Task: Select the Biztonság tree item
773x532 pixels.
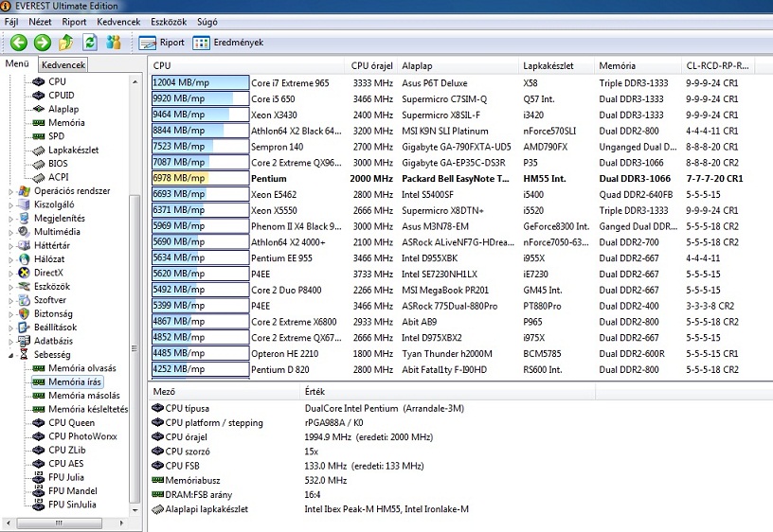Action: 45,313
